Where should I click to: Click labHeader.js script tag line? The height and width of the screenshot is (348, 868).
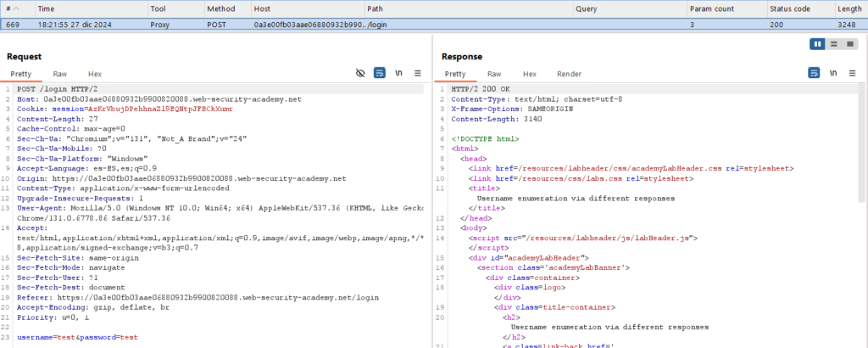[583, 239]
